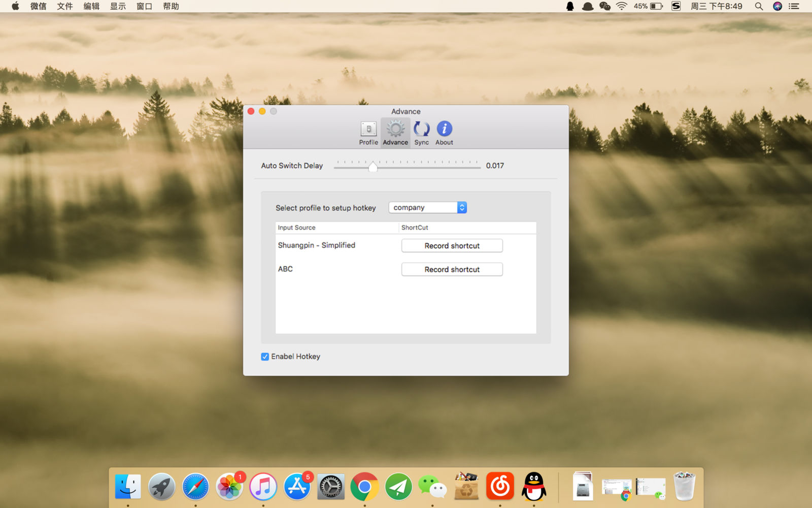Open Spotlight search in menu bar
Viewport: 812px width, 508px height.
[x=759, y=6]
